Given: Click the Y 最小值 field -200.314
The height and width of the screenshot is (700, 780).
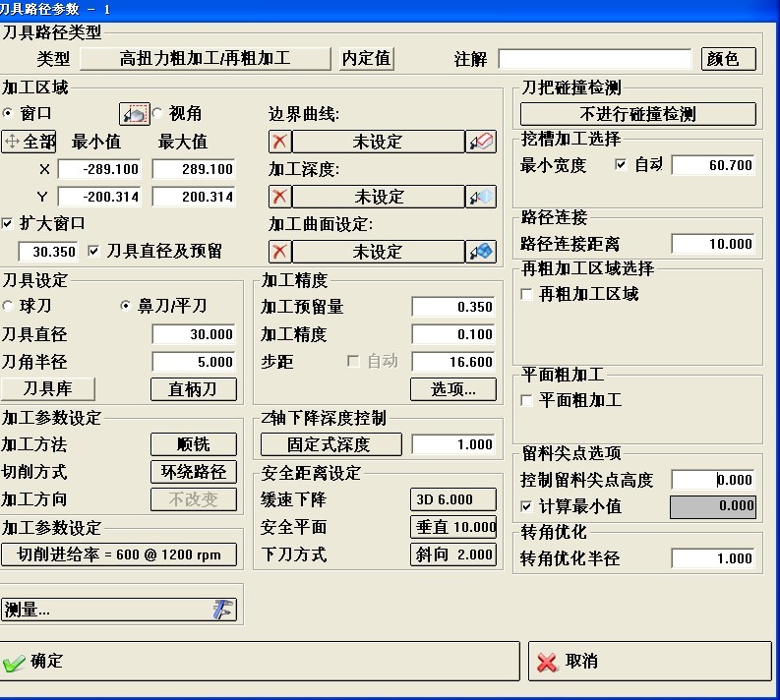Looking at the screenshot, I should pyautogui.click(x=99, y=197).
